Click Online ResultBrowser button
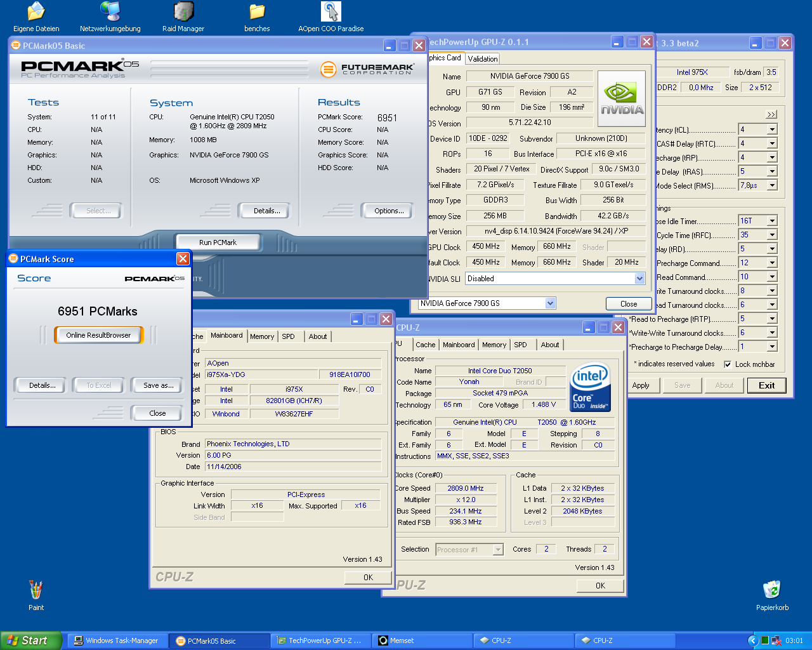Screen dimensions: 812x650 coord(98,335)
